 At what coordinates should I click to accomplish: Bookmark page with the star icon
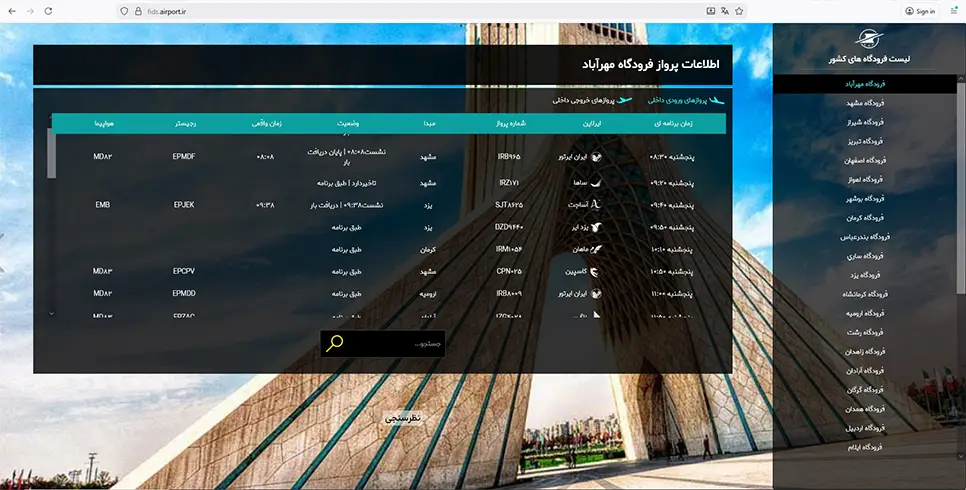tap(739, 11)
